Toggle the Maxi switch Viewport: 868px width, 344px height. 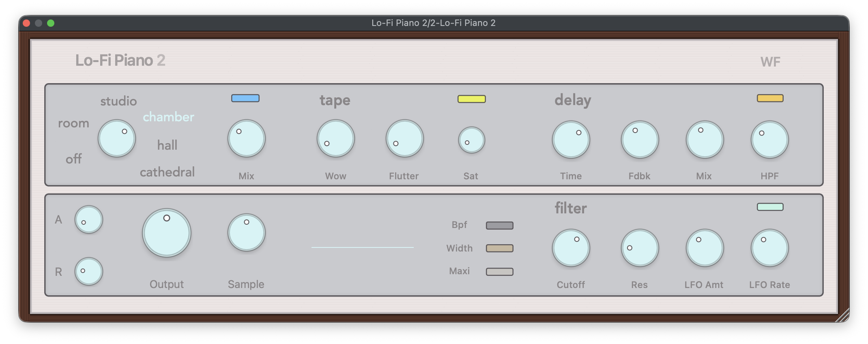click(x=500, y=272)
